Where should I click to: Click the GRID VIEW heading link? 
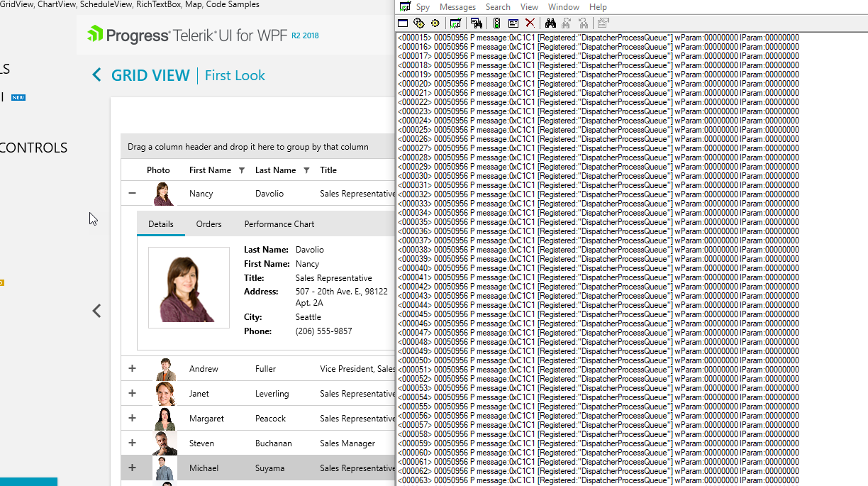coord(150,75)
